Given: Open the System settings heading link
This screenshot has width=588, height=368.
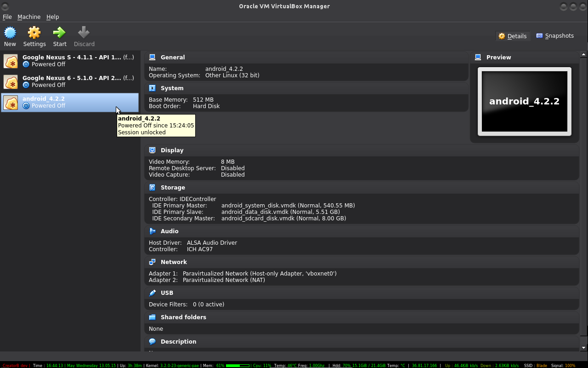Looking at the screenshot, I should click(x=172, y=88).
